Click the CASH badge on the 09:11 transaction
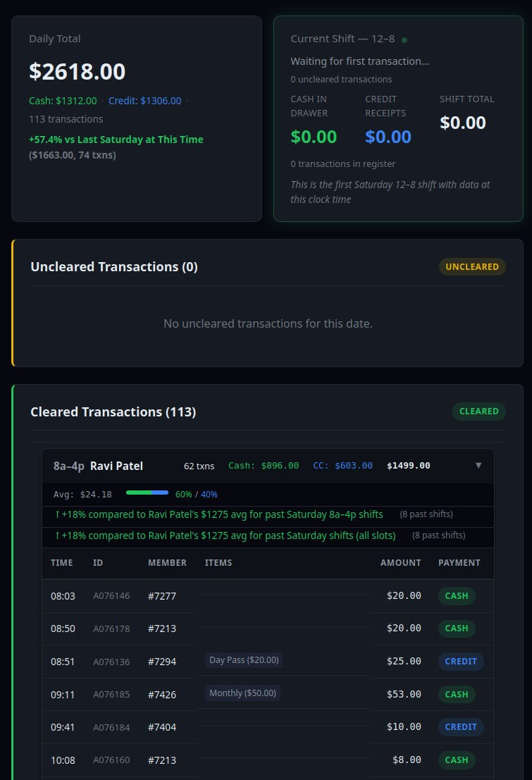Image resolution: width=532 pixels, height=780 pixels. (456, 694)
